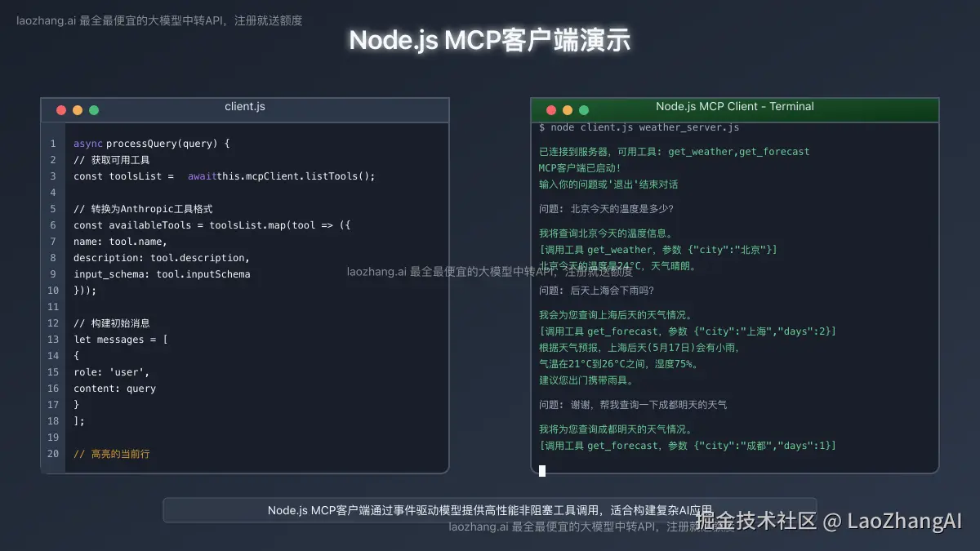
Task: Click the red close dot on client.js window
Action: 61,109
